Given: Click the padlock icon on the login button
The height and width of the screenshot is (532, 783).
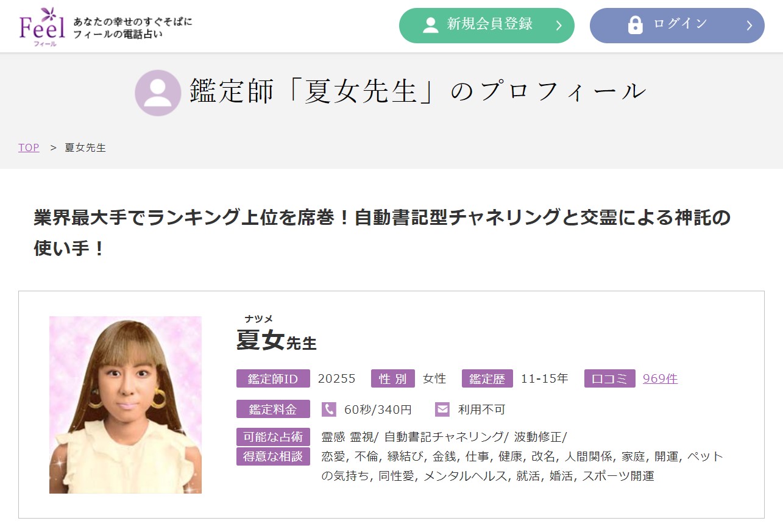Looking at the screenshot, I should click(x=635, y=25).
